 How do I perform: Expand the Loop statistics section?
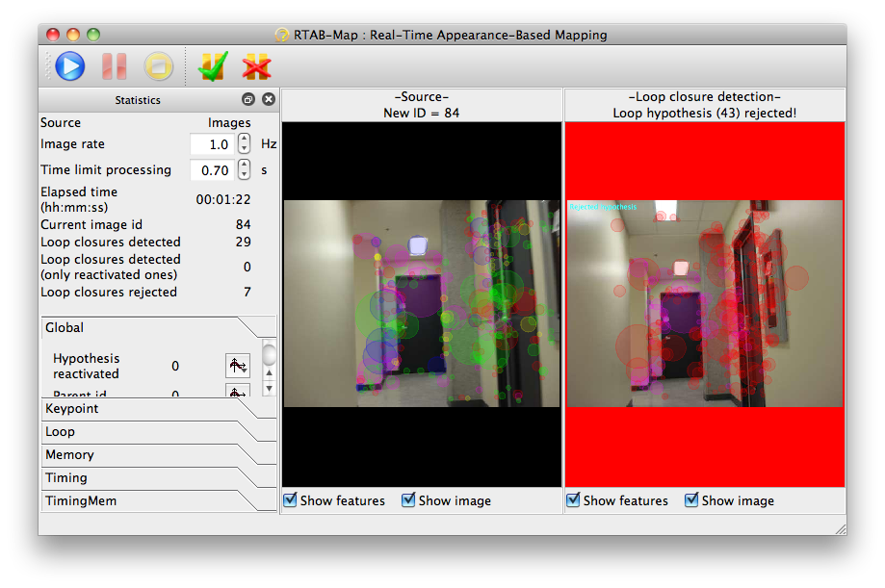159,432
